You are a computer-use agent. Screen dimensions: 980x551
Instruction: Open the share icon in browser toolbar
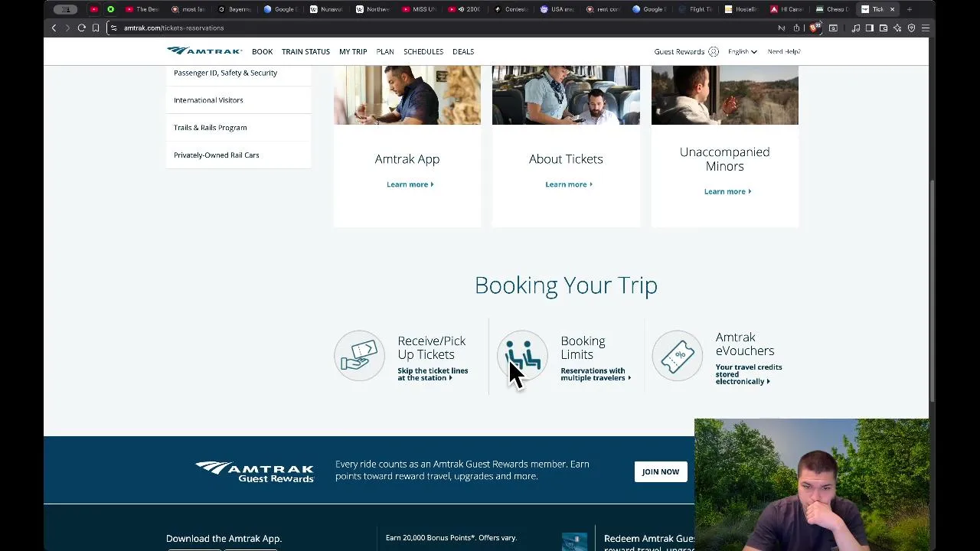pyautogui.click(x=796, y=28)
